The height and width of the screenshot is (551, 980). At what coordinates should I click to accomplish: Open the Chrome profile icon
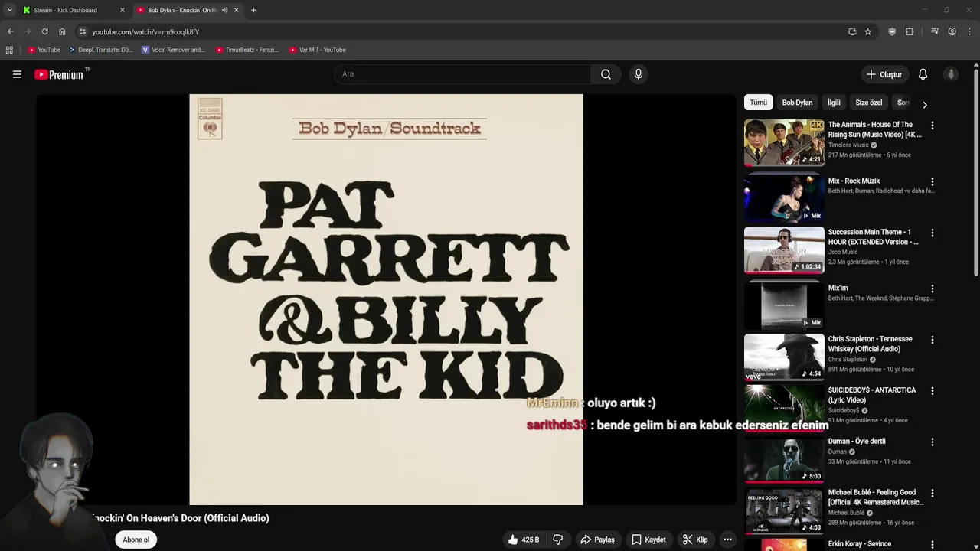point(952,31)
